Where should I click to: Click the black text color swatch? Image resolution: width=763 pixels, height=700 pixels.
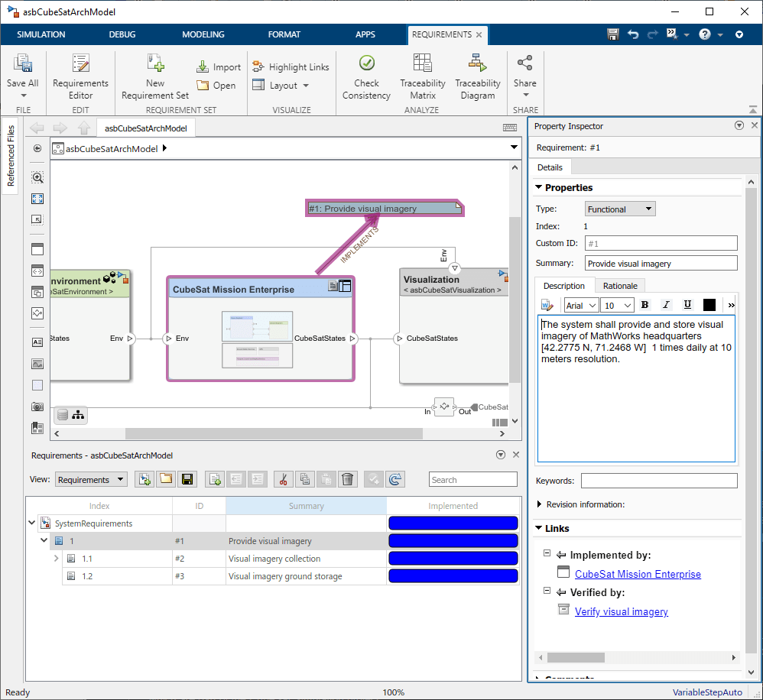click(709, 305)
